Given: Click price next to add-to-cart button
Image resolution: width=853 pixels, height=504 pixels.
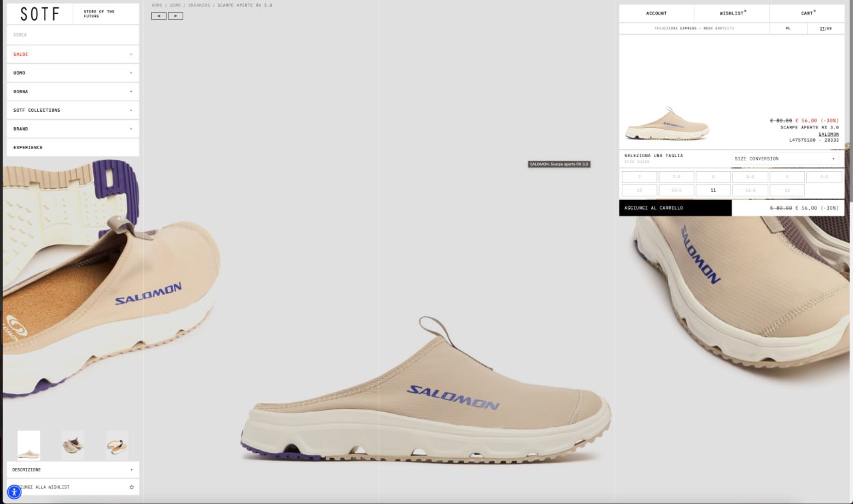Looking at the screenshot, I should click(804, 208).
